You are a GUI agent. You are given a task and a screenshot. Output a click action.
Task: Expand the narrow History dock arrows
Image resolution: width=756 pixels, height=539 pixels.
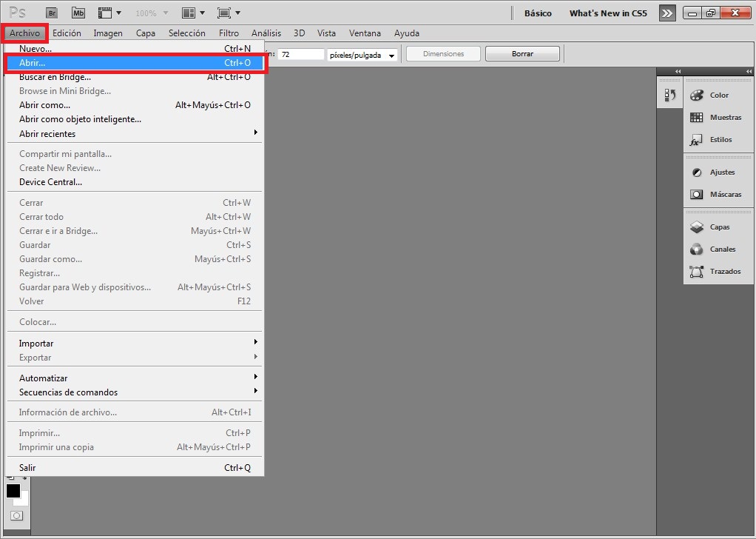[x=678, y=71]
